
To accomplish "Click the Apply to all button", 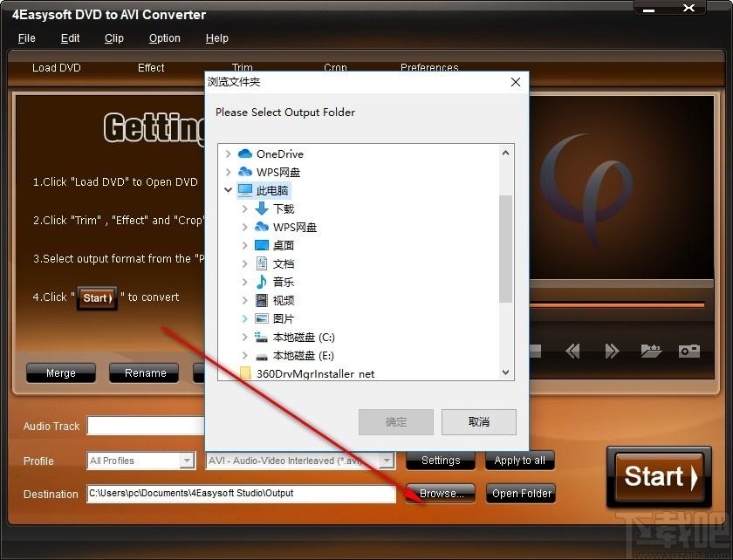I will [x=520, y=461].
